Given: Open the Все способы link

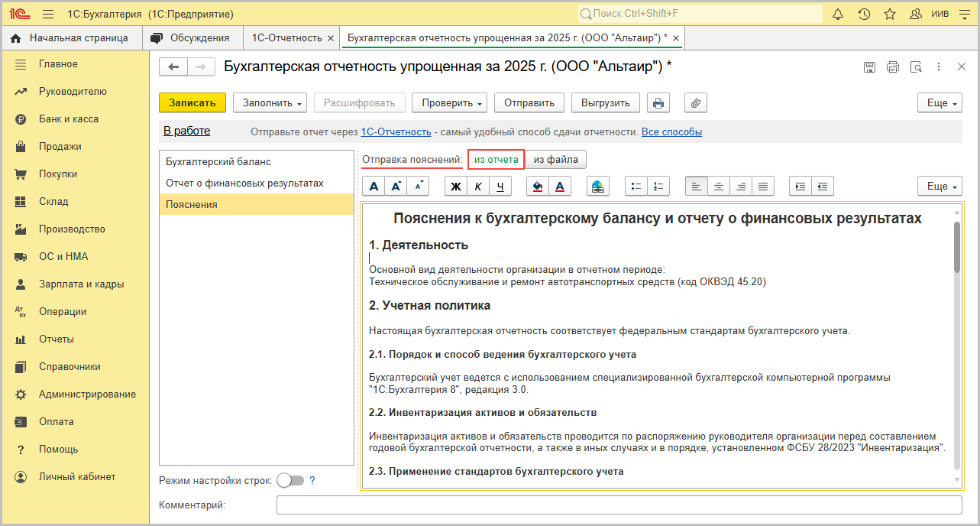Looking at the screenshot, I should [671, 132].
